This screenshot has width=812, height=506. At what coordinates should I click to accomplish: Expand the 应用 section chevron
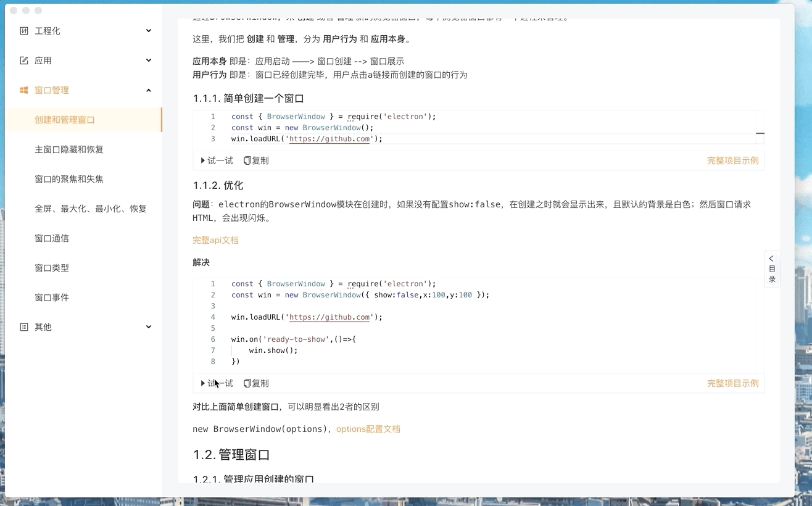click(149, 60)
